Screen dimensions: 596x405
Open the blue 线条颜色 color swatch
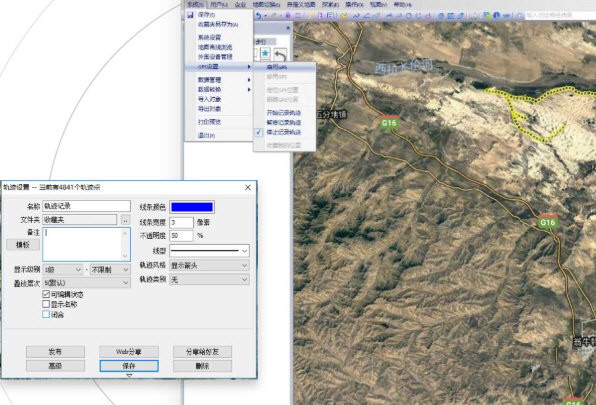click(x=192, y=207)
